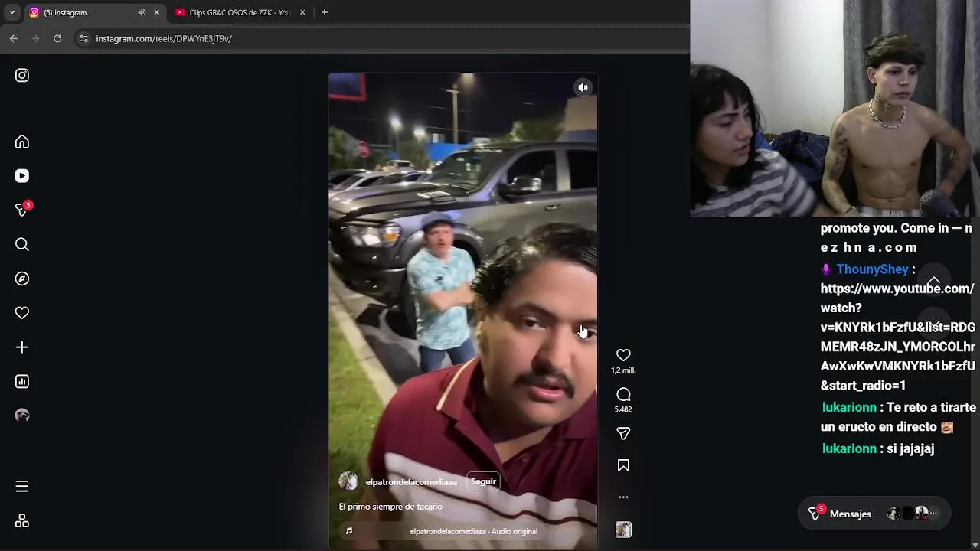This screenshot has height=551, width=980.
Task: Click lukarionn username on reto message
Action: 849,408
